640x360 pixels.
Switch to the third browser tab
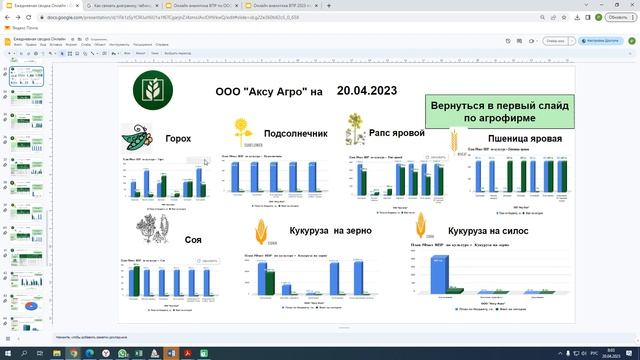coord(202,6)
